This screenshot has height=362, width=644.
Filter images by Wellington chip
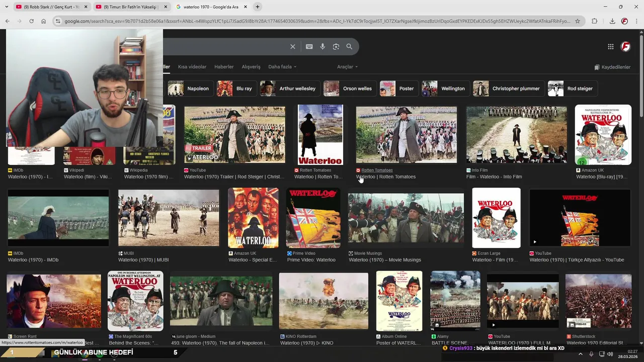coord(445,88)
